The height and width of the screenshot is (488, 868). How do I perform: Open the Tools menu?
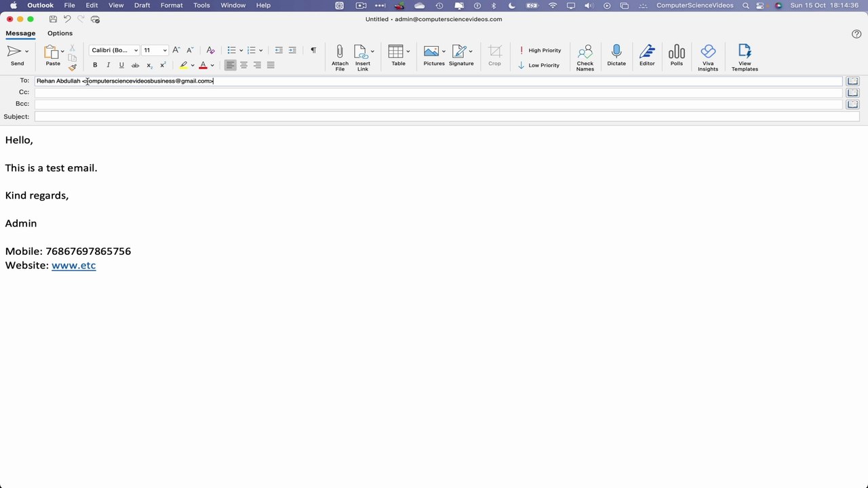201,5
